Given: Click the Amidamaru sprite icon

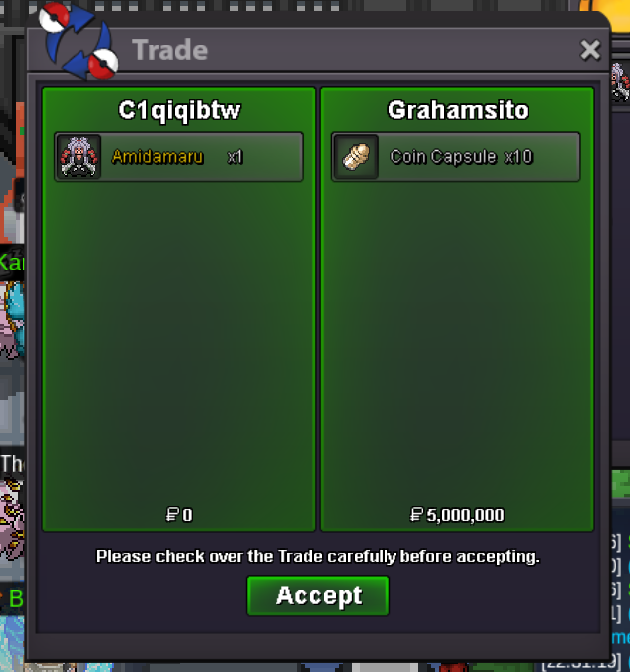Looking at the screenshot, I should 79,157.
